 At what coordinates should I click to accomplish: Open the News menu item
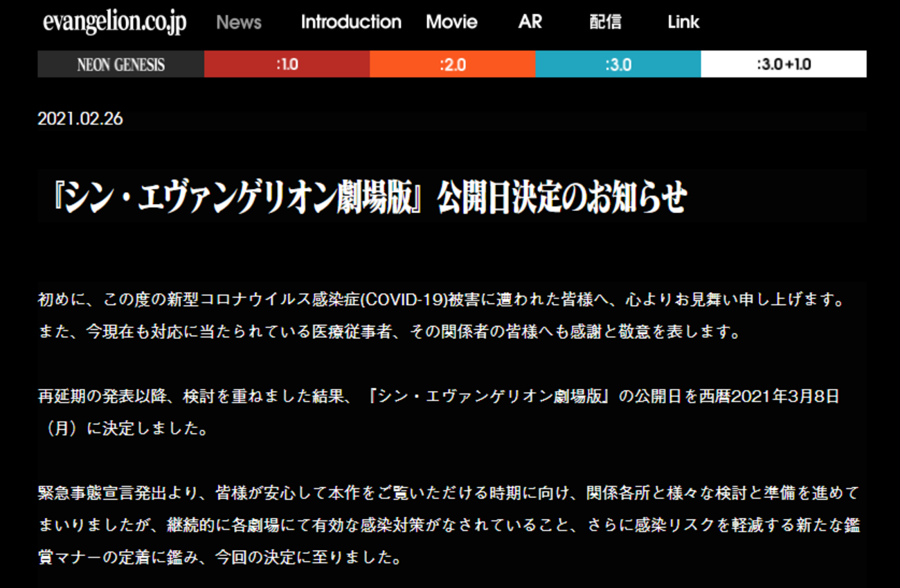[x=239, y=22]
